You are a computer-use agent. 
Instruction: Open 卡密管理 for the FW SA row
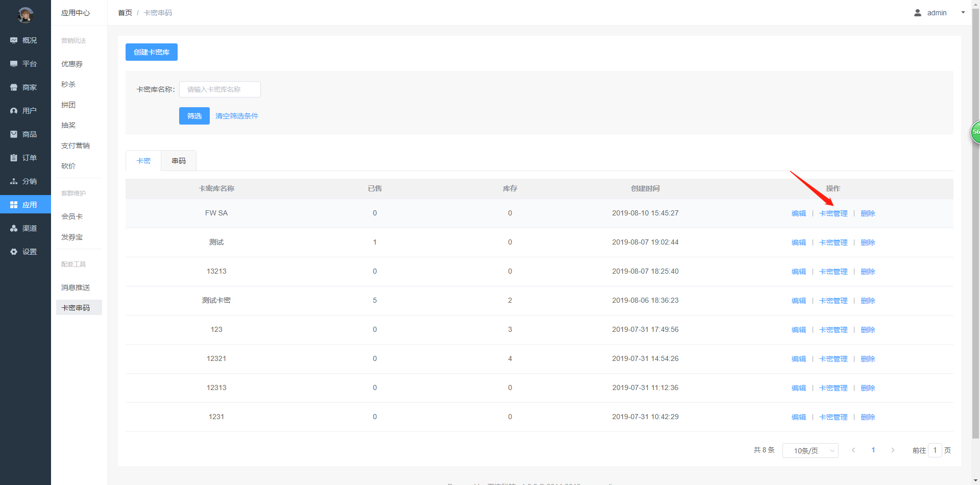click(833, 213)
